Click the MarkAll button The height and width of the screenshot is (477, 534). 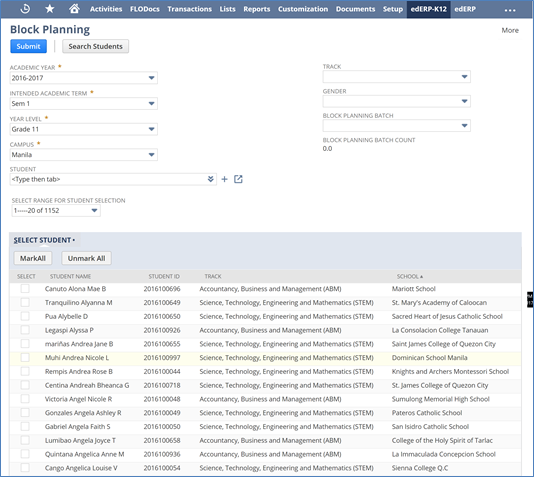33,258
